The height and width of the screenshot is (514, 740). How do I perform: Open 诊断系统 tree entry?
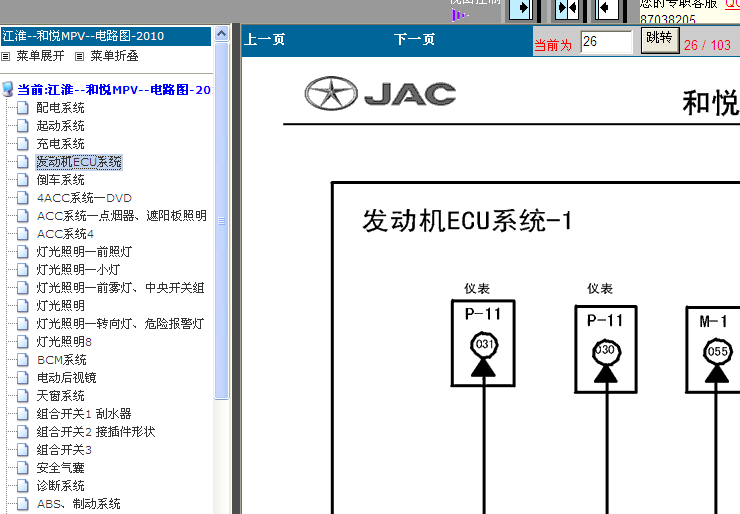(x=60, y=486)
